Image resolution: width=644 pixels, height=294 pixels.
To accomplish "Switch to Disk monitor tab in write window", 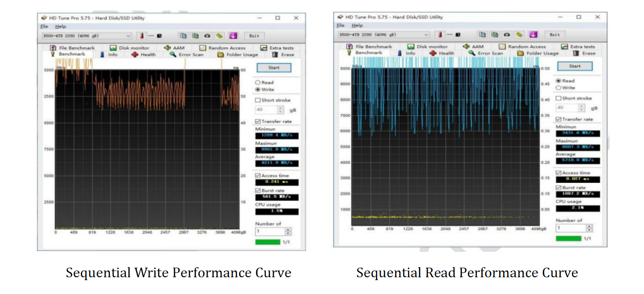I will pyautogui.click(x=129, y=48).
